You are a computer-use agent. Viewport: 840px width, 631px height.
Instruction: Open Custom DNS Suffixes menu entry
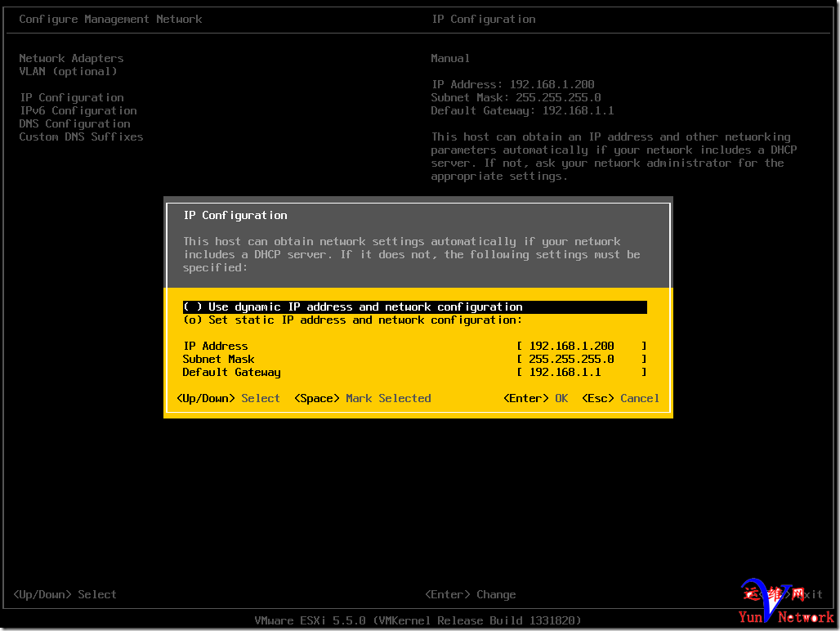click(82, 137)
